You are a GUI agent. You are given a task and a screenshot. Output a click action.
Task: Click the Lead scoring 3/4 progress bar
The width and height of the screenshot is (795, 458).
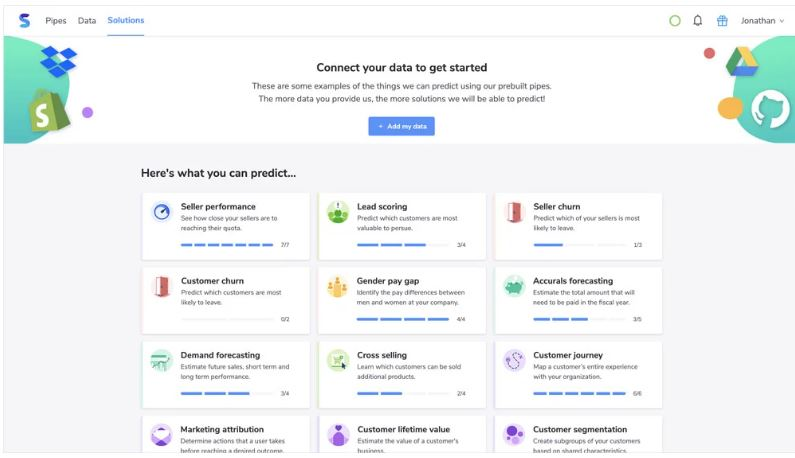click(x=403, y=245)
